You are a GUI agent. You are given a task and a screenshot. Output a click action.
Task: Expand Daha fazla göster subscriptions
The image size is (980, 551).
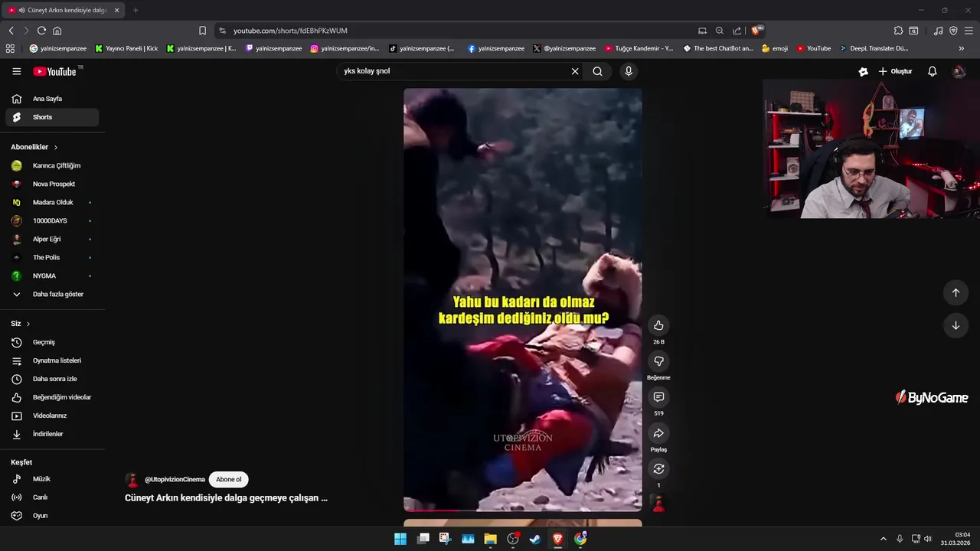pos(52,294)
